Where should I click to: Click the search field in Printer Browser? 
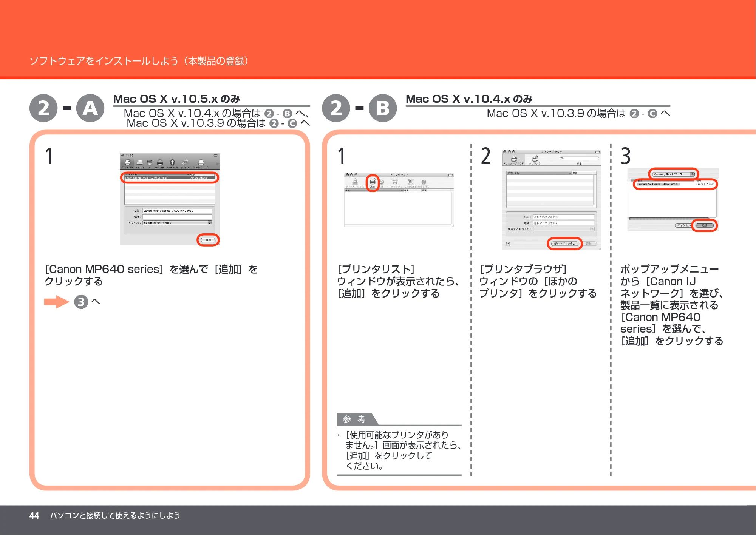(x=580, y=158)
